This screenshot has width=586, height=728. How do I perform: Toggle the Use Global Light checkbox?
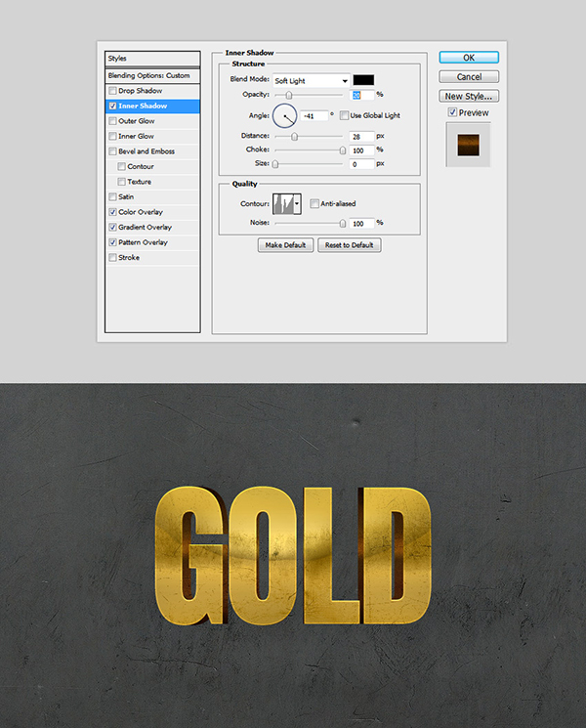pos(344,115)
